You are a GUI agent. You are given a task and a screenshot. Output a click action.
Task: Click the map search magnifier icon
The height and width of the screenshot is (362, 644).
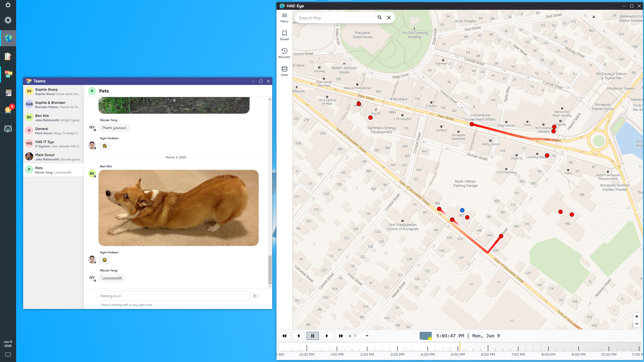379,18
